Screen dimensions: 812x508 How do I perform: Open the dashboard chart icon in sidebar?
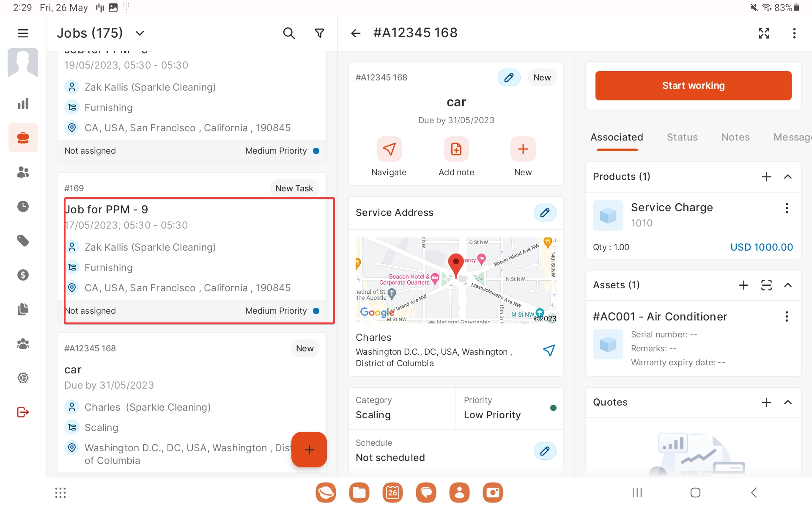pos(23,104)
